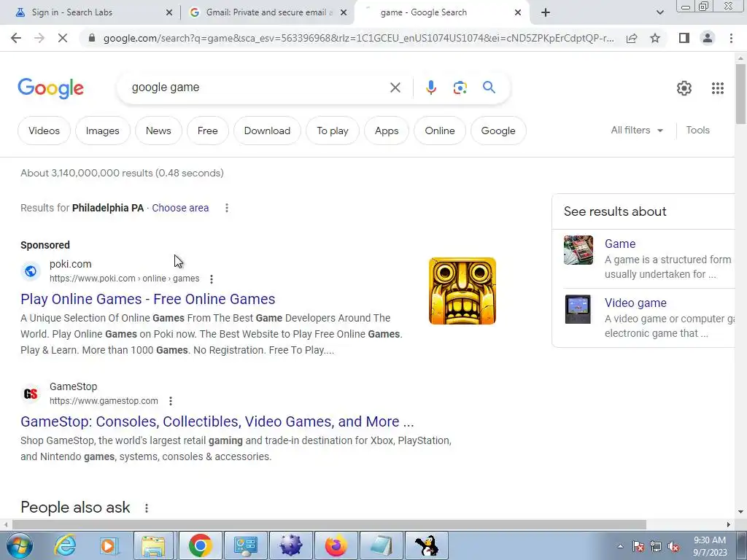Open the Video game topic link
The image size is (747, 560).
click(x=635, y=303)
